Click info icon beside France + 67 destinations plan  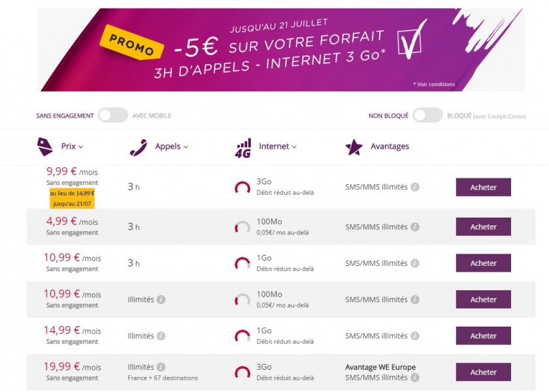(x=161, y=367)
